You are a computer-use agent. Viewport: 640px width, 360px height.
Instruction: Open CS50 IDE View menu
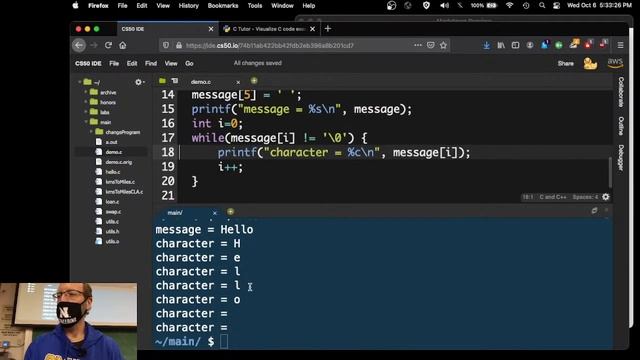tap(171, 64)
